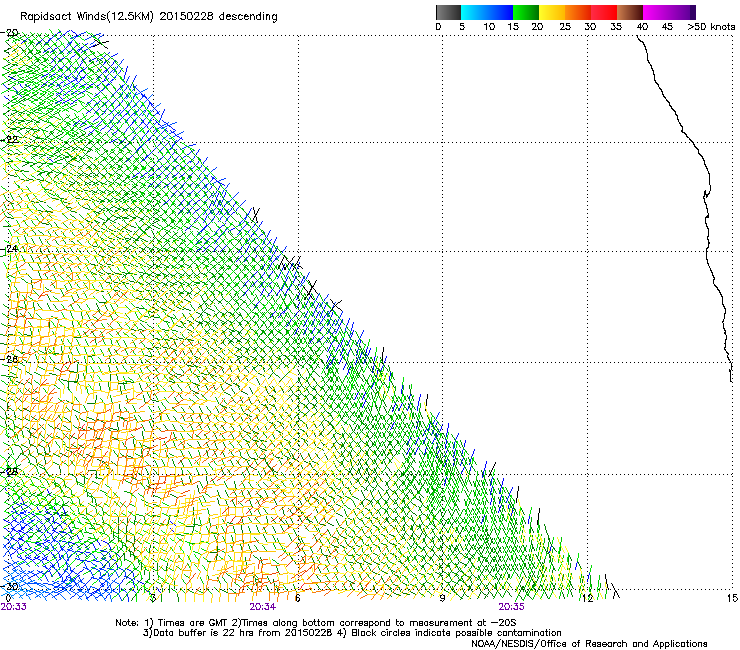
Task: Click the magenta-purple 40-50 knots legend swatch
Action: 669,12
